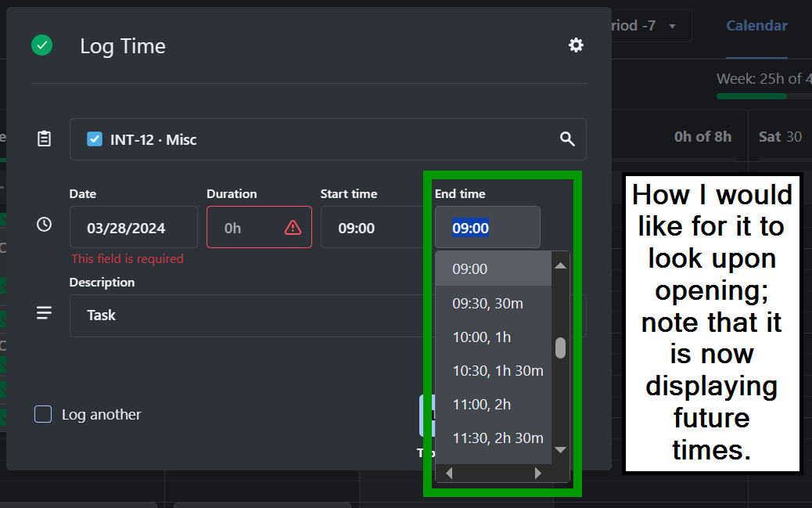Click the search magnifier in issue field

click(567, 139)
